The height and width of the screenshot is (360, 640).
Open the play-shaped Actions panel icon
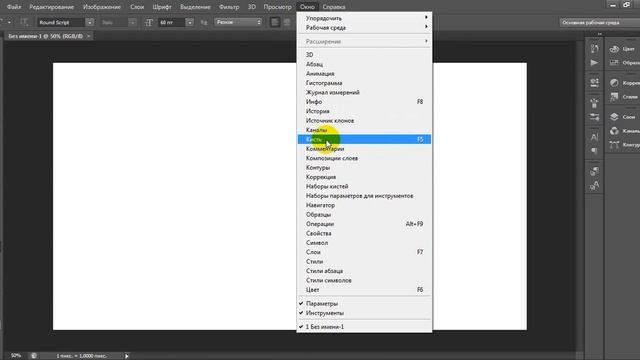pos(594,63)
